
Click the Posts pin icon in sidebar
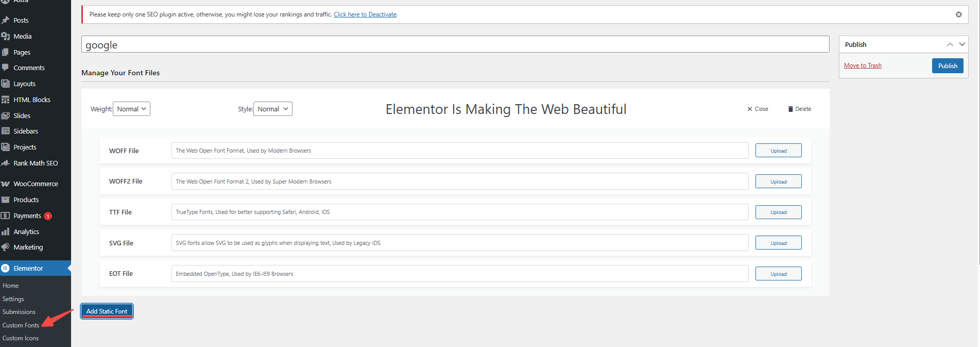pos(6,20)
